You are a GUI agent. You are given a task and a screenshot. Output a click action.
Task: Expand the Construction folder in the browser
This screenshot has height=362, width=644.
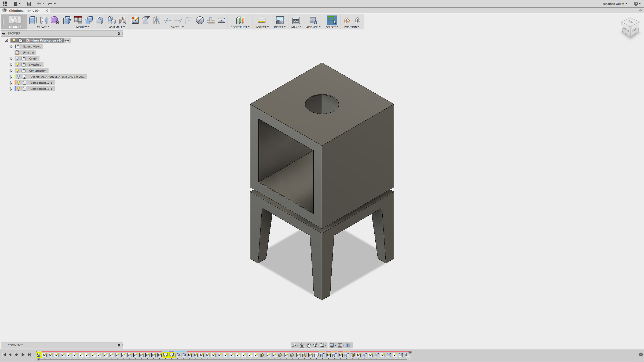tap(11, 71)
